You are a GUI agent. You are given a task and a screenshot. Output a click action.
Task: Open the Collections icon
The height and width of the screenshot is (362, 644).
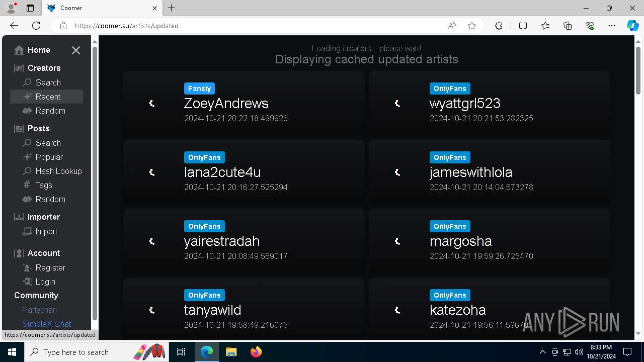(x=568, y=26)
